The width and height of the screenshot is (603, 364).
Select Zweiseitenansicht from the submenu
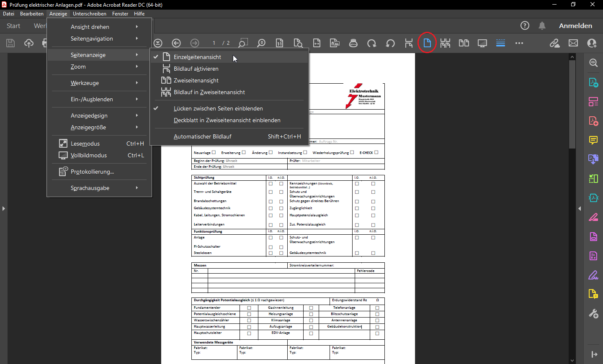tap(196, 80)
